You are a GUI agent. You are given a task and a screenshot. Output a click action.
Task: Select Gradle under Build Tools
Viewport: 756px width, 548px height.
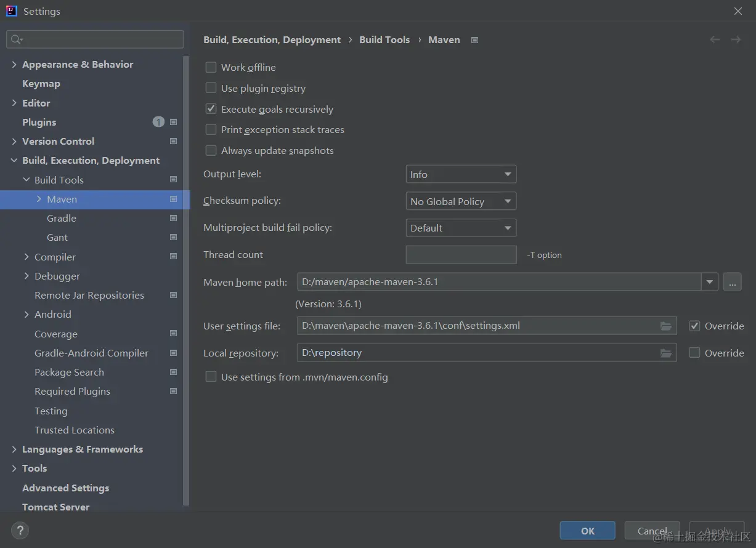(x=62, y=218)
